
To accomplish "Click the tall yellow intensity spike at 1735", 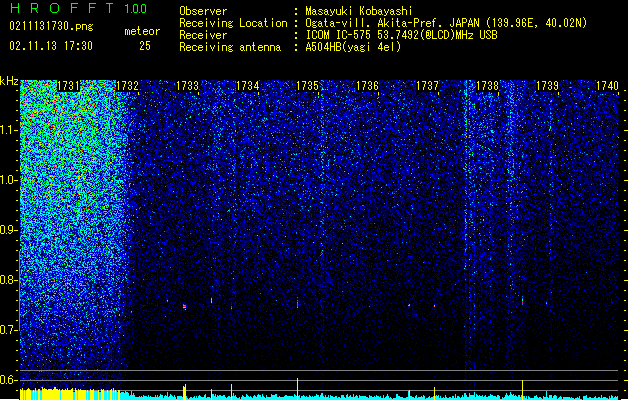I will coord(297,388).
